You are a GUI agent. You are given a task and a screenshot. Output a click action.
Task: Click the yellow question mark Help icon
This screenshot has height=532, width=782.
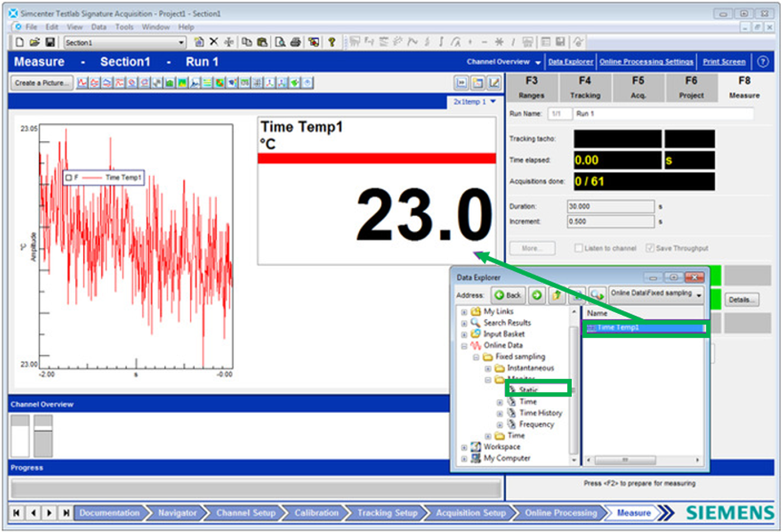click(x=332, y=42)
